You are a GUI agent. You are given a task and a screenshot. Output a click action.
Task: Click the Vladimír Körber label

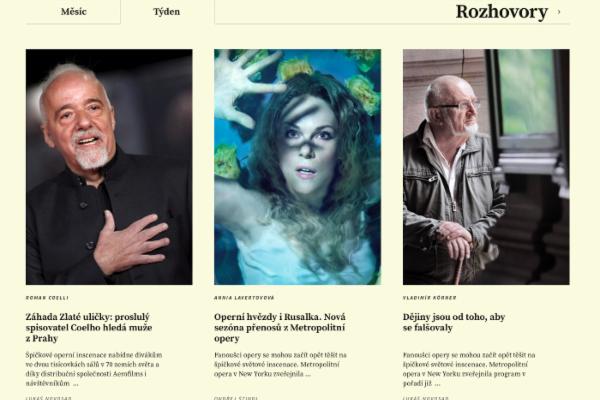point(429,297)
